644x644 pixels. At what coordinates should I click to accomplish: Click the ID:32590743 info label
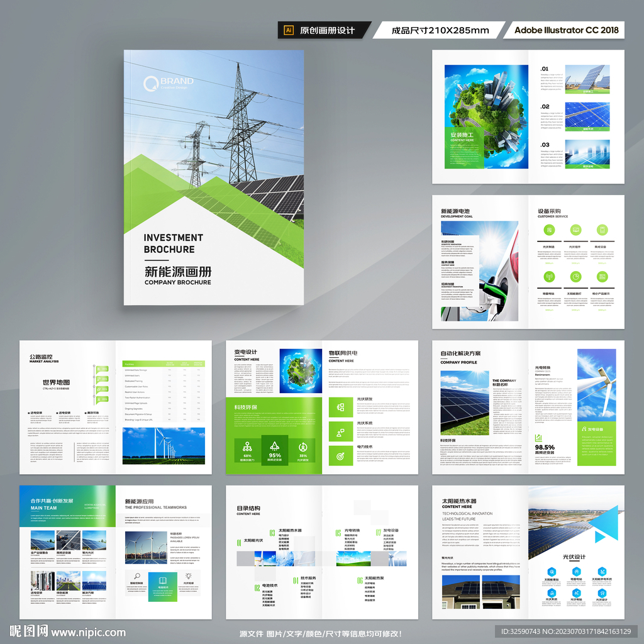[565, 631]
